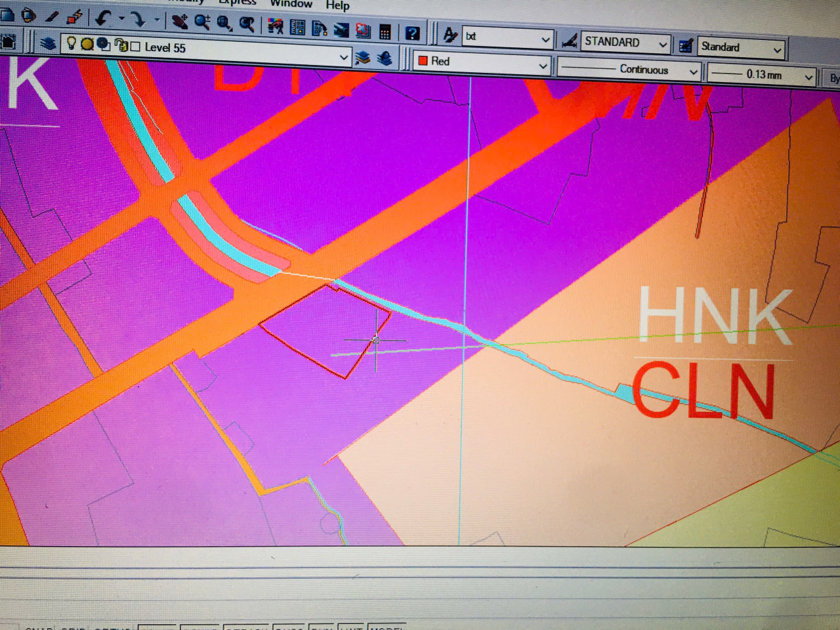Click the Match Properties brush icon
This screenshot has width=840, height=630.
tap(52, 17)
